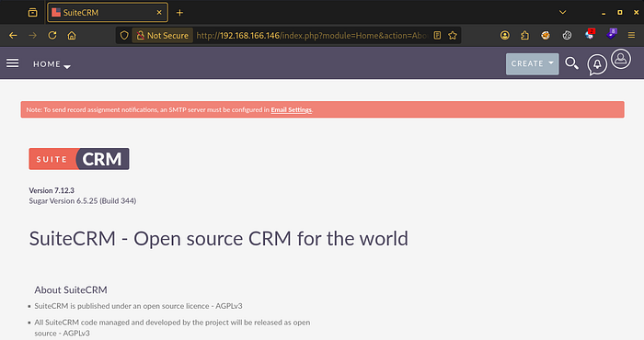Follow the Email Settings link
Screen dimensions: 644x340
(292, 110)
